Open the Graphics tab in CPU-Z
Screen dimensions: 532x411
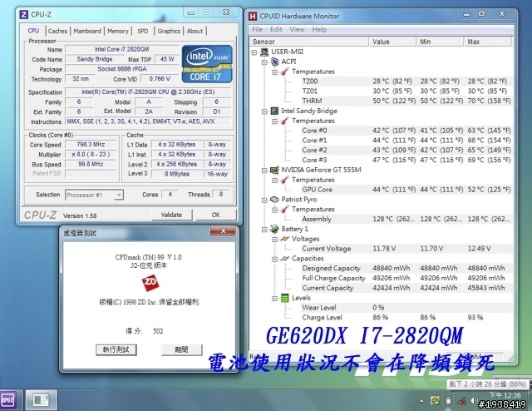(x=169, y=31)
